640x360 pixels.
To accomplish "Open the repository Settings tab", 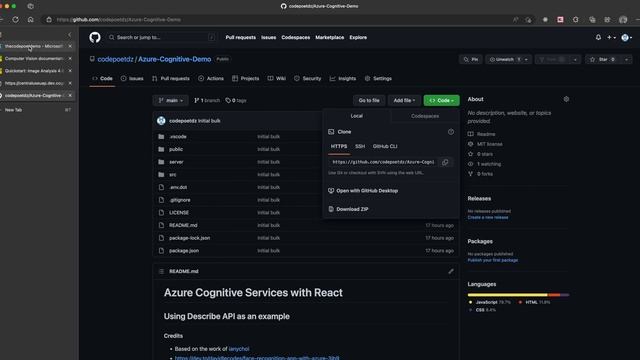I will pos(378,78).
